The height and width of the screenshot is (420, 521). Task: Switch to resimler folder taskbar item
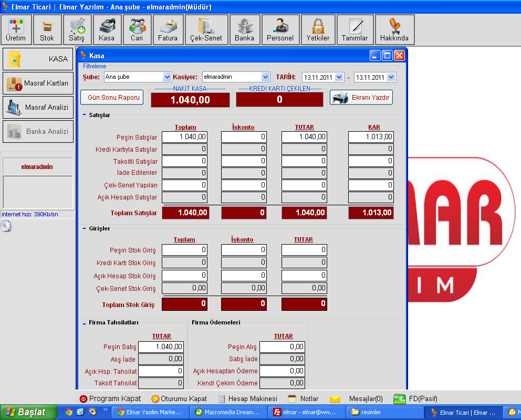[x=385, y=412]
